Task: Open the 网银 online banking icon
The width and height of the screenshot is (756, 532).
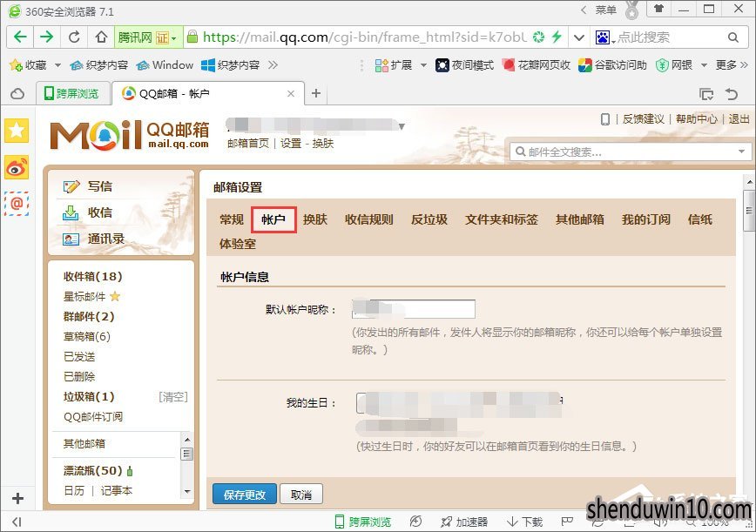Action: [662, 65]
